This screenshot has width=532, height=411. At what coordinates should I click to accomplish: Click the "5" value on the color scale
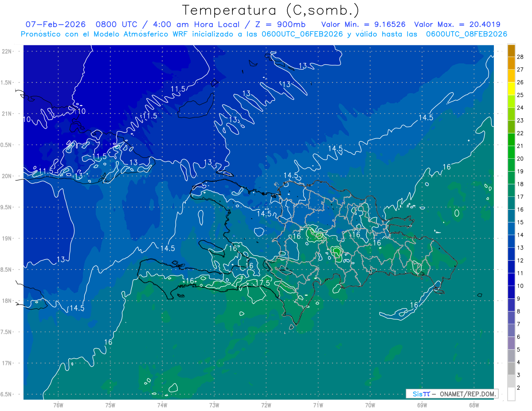point(519,349)
